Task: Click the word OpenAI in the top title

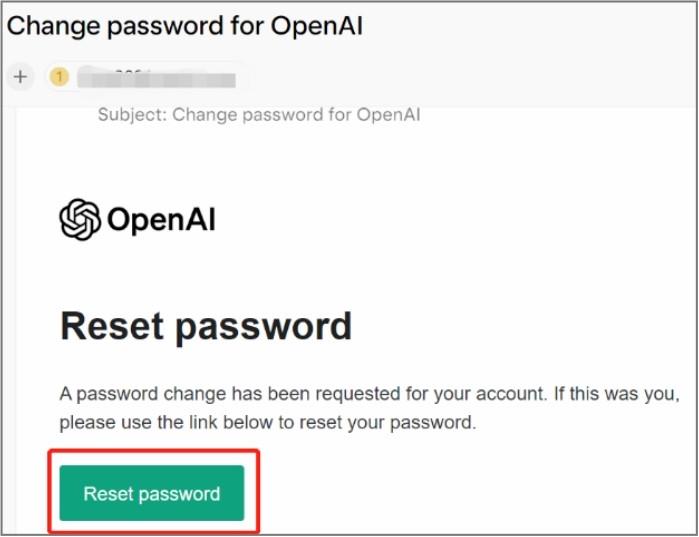Action: pyautogui.click(x=317, y=25)
